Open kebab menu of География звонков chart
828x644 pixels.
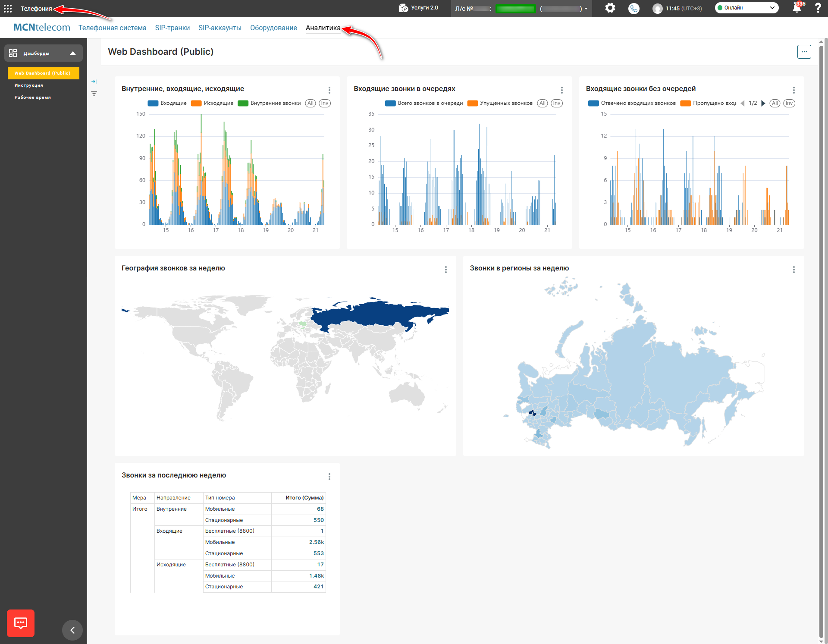click(445, 270)
